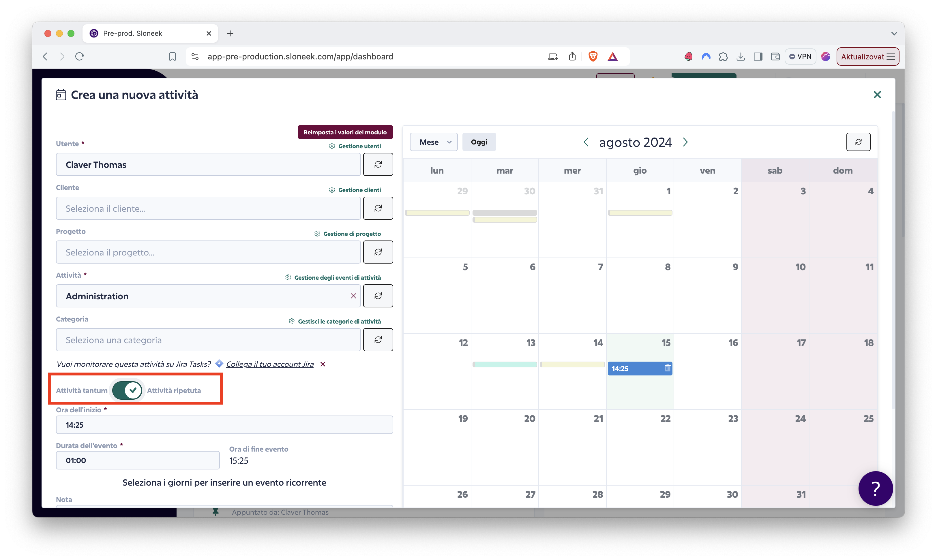The height and width of the screenshot is (560, 937).
Task: Open the browser share icon
Action: (572, 57)
